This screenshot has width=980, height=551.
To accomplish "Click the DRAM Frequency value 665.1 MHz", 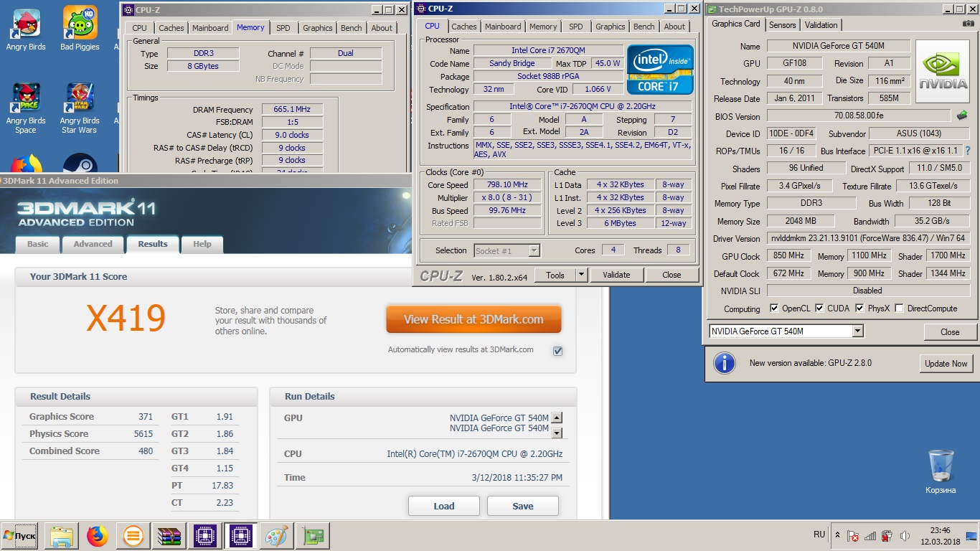I will coord(293,110).
